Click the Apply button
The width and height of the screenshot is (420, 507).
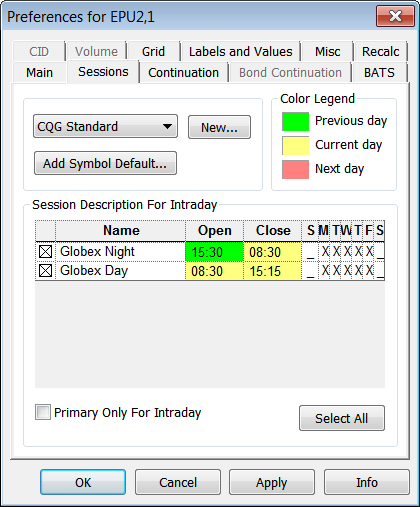[x=272, y=482]
